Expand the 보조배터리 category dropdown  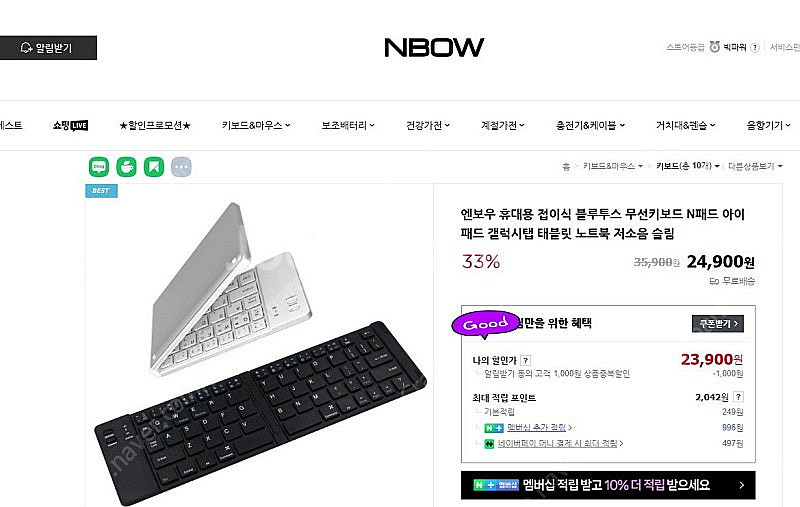click(347, 125)
